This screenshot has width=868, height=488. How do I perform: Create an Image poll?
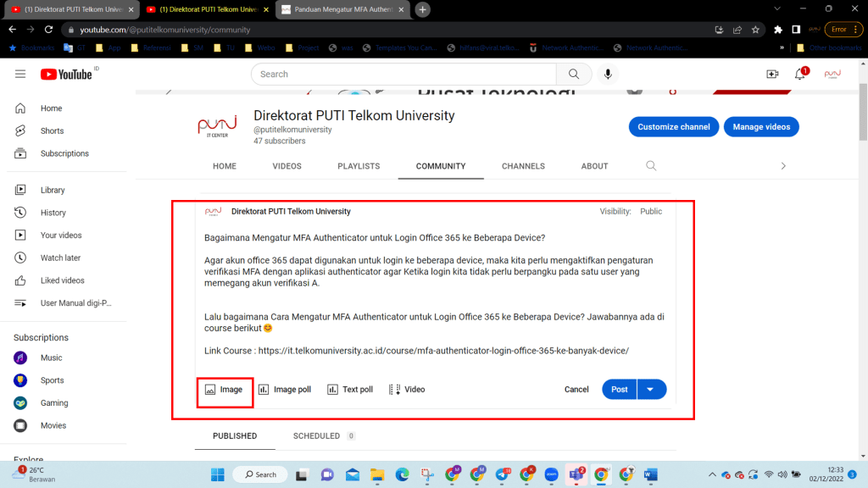tap(285, 390)
